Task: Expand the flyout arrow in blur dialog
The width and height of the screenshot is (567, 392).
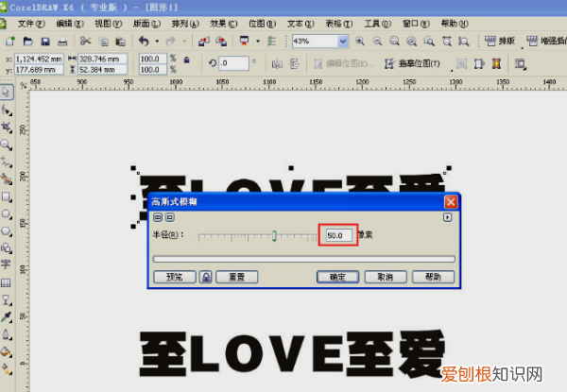Action: [448, 217]
